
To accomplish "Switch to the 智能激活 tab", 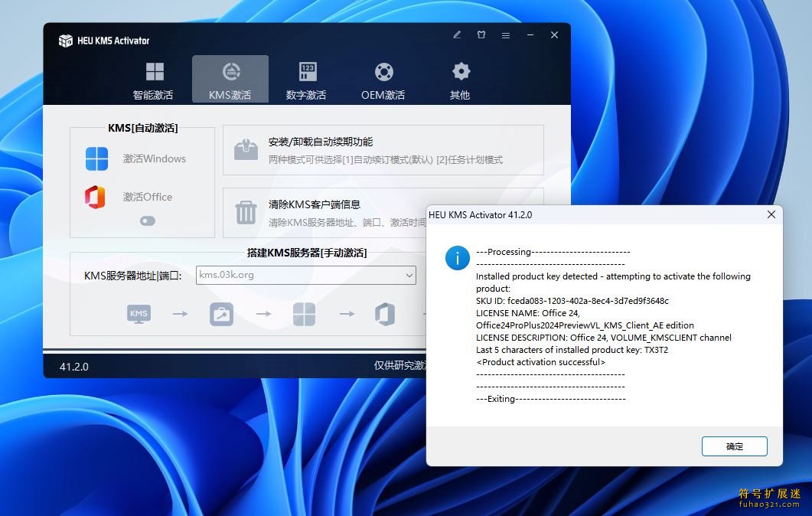I will (x=154, y=80).
